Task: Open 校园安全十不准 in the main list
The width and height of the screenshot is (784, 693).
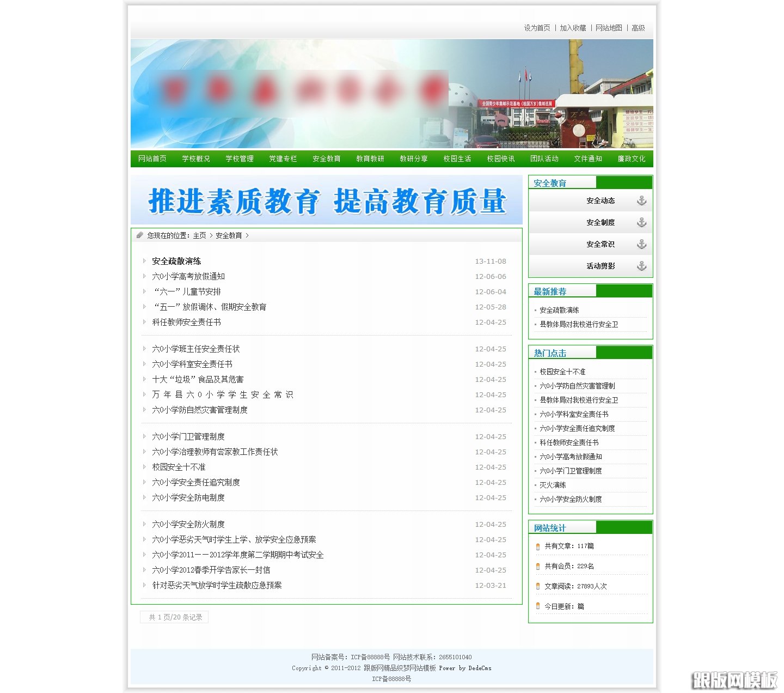Action: [179, 467]
